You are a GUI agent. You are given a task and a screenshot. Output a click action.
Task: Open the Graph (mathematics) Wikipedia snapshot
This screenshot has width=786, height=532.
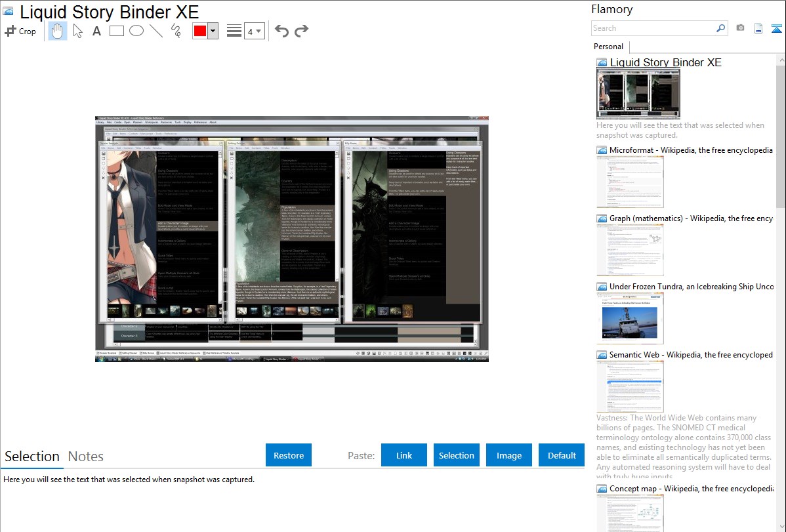pyautogui.click(x=692, y=218)
